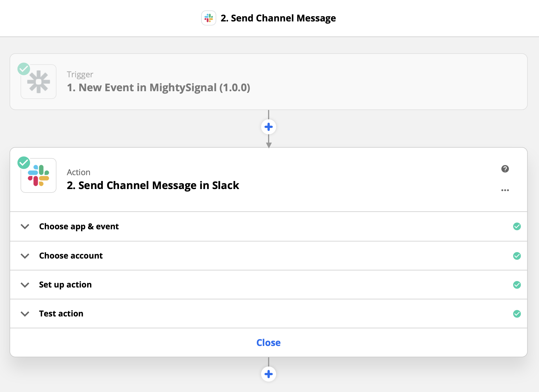Click the trigger step's completed status badge

(x=24, y=69)
